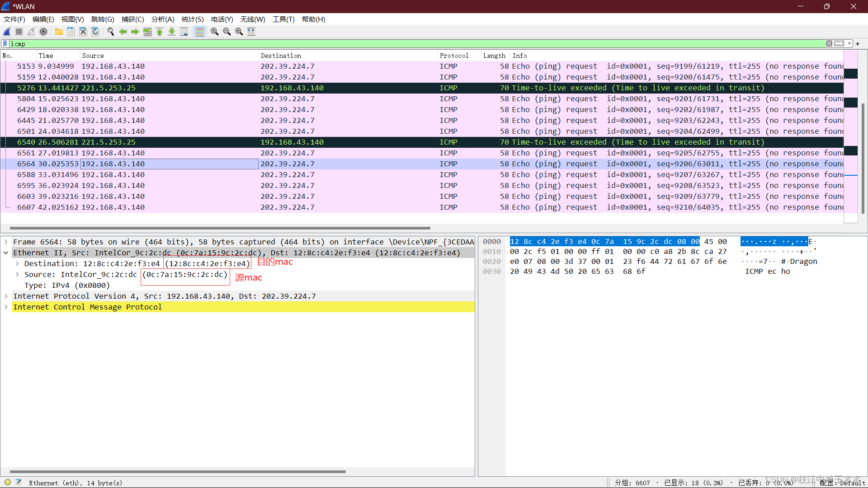
Task: Click the close capture file icon
Action: tap(83, 32)
